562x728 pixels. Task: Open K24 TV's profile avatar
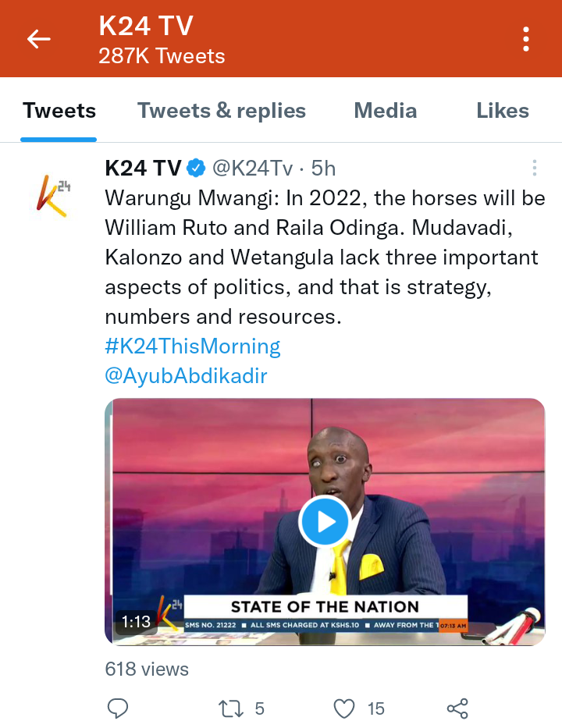(x=53, y=196)
